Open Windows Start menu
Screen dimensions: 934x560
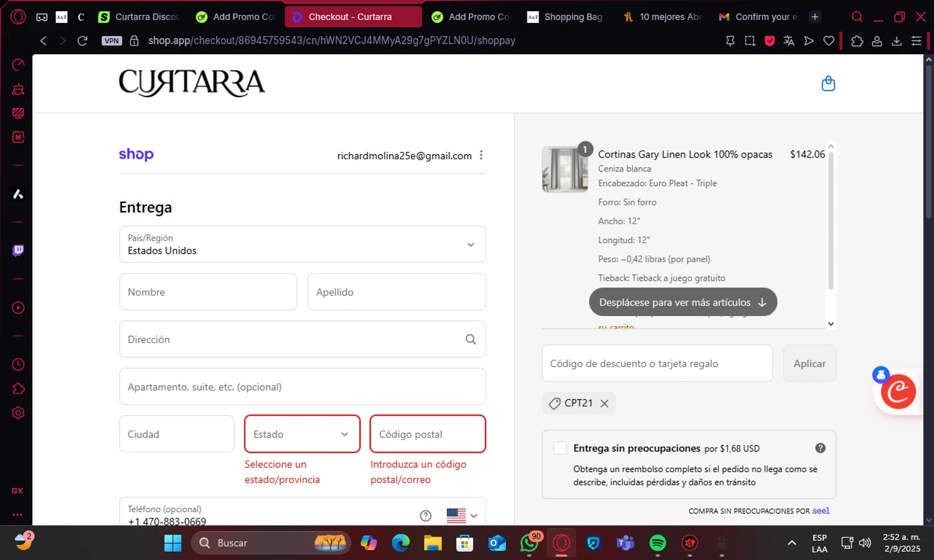pyautogui.click(x=172, y=543)
